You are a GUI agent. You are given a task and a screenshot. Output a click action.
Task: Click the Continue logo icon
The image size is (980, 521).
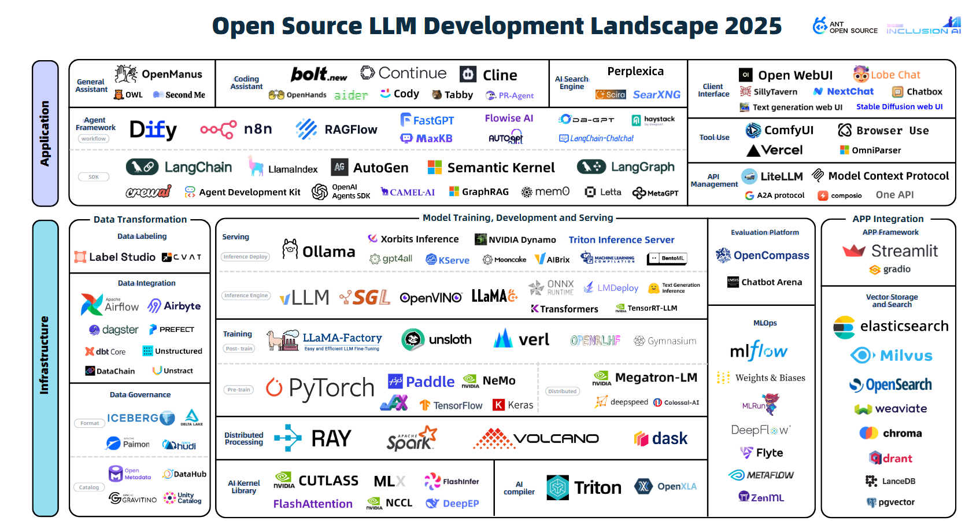click(x=368, y=72)
